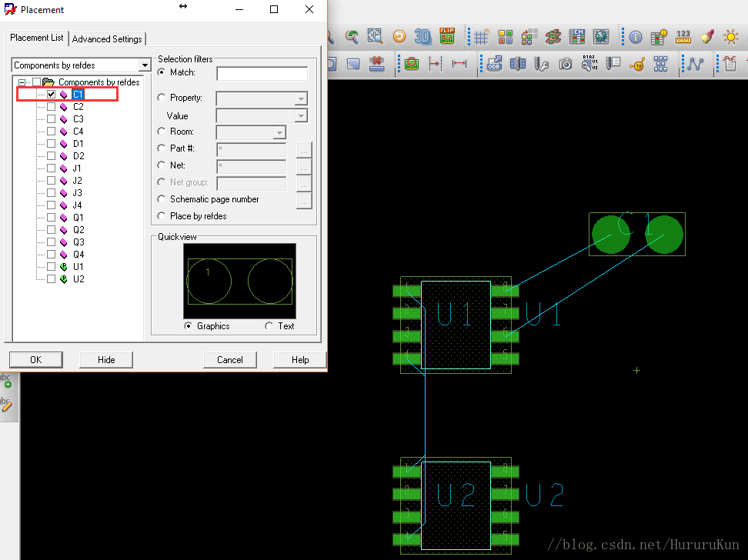The height and width of the screenshot is (560, 748).
Task: Select the Placement List tab
Action: point(36,38)
